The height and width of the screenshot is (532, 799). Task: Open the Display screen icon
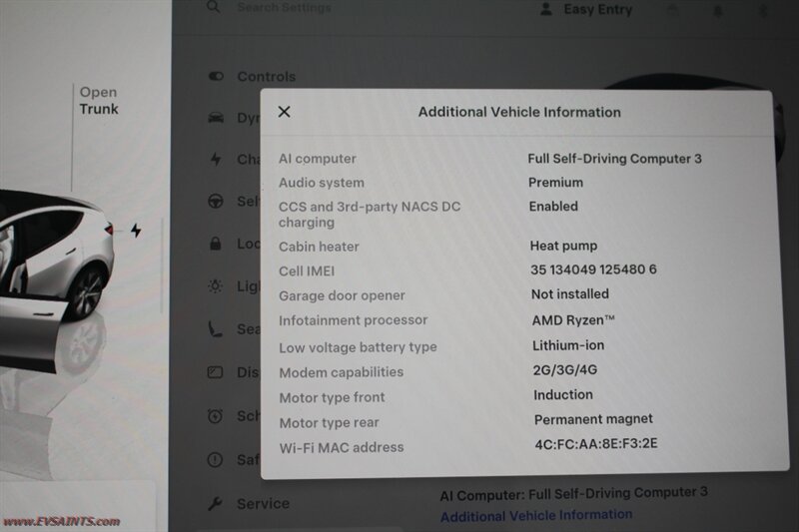click(x=216, y=372)
